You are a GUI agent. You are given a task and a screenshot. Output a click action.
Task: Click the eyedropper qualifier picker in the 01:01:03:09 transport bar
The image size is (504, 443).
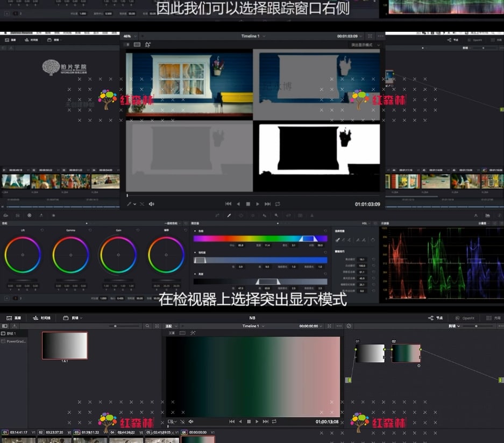coord(129,204)
